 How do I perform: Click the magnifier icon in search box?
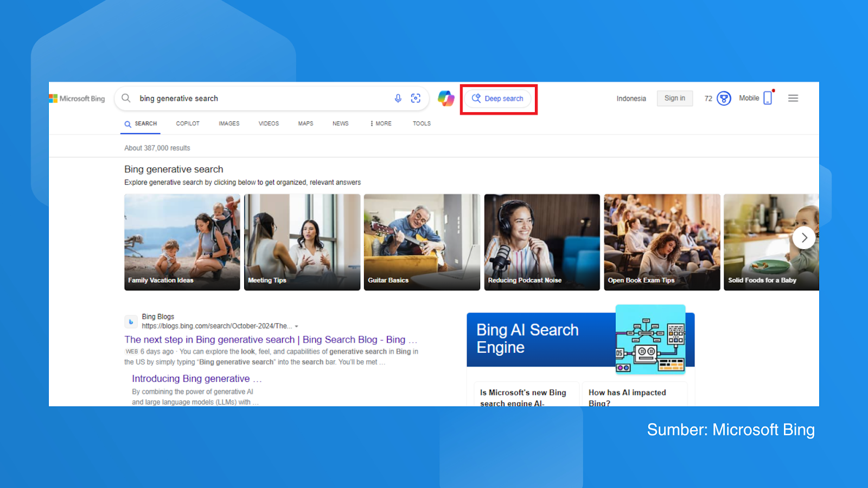pyautogui.click(x=126, y=98)
